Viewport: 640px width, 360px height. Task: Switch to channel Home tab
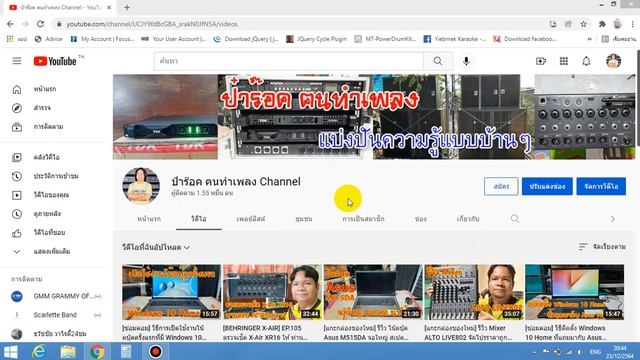(x=149, y=219)
